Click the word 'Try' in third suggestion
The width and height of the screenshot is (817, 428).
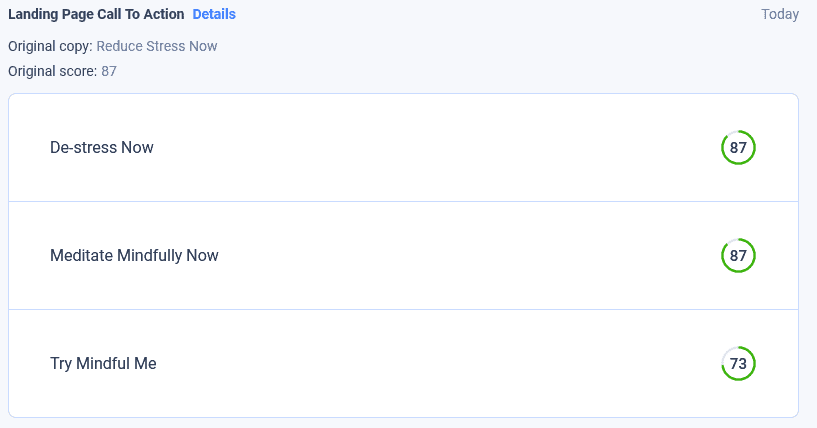coord(62,364)
